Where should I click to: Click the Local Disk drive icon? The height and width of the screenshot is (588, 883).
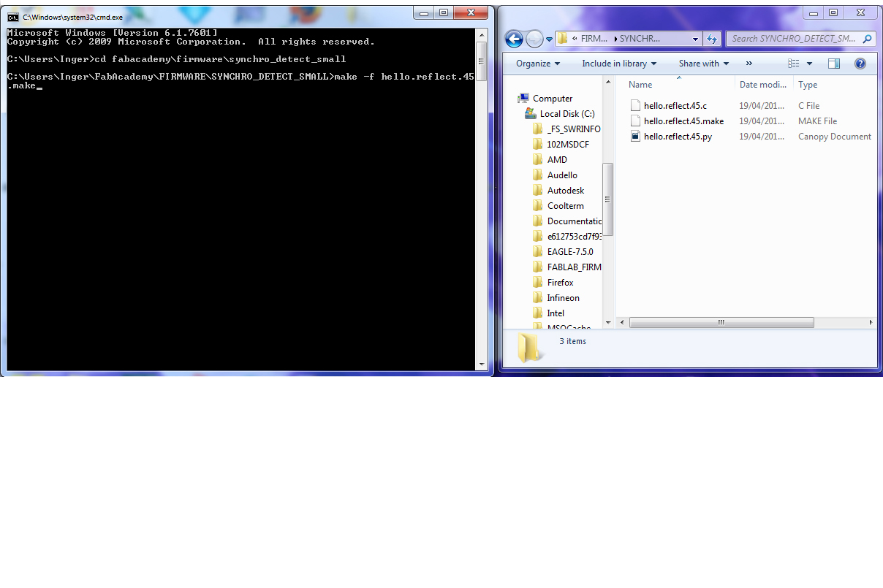pyautogui.click(x=531, y=114)
